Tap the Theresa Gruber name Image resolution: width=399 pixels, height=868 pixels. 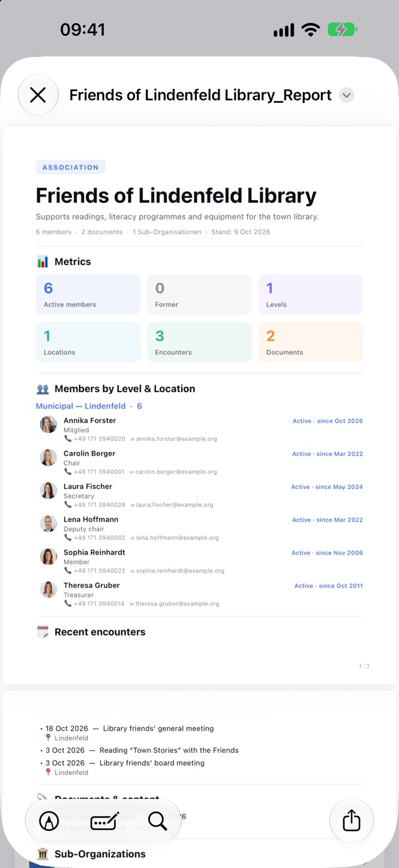(91, 585)
